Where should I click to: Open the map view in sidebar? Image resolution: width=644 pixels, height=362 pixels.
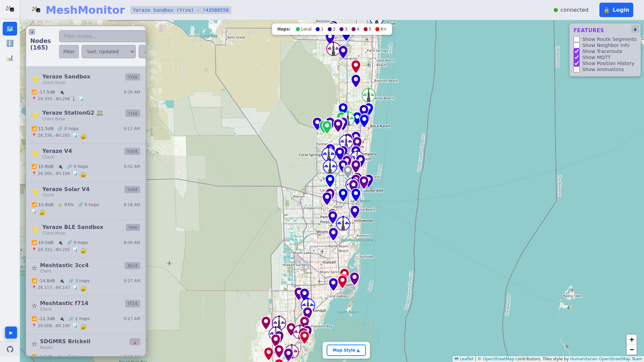coord(10,29)
